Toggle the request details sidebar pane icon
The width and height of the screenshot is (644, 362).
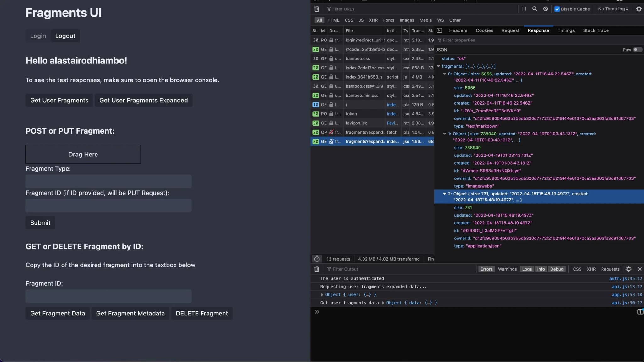(440, 30)
